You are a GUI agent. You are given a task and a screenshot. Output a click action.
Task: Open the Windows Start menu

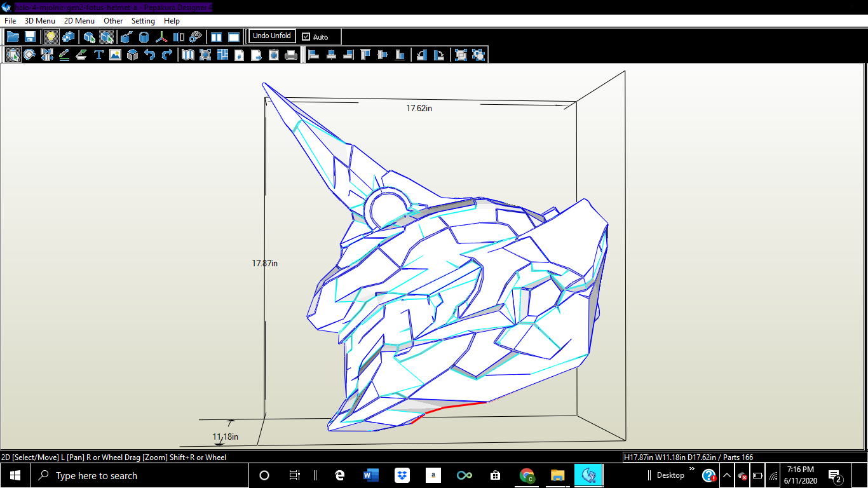coord(15,475)
